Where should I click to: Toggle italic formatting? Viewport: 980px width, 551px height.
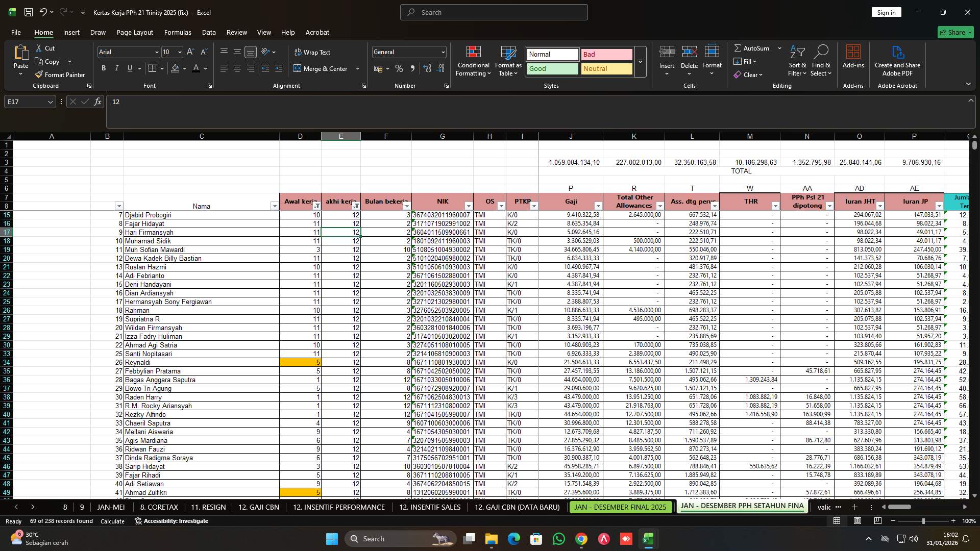116,68
